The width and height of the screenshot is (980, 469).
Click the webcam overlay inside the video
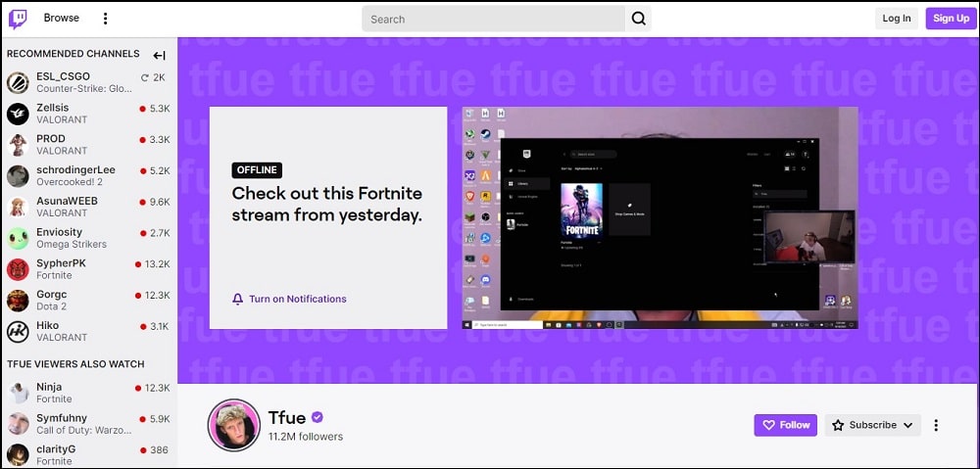tap(809, 236)
